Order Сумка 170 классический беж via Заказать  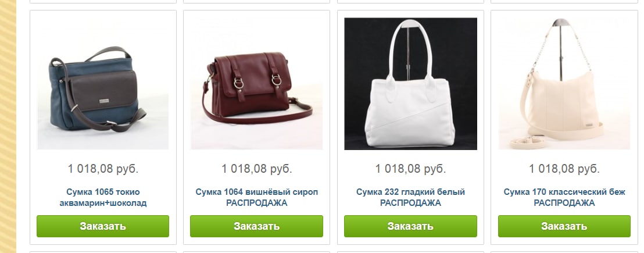[564, 226]
